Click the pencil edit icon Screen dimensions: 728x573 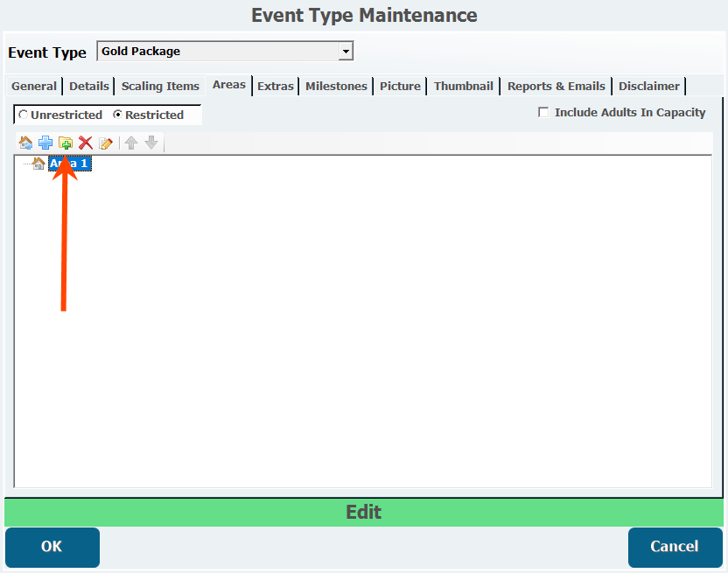[x=106, y=143]
